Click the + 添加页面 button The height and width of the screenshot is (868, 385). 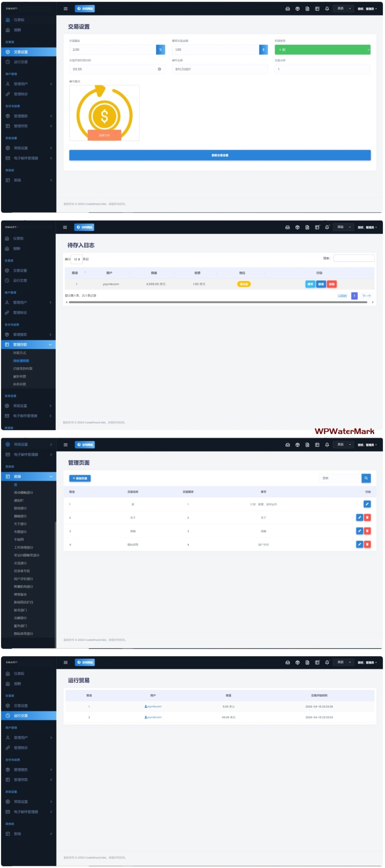80,478
